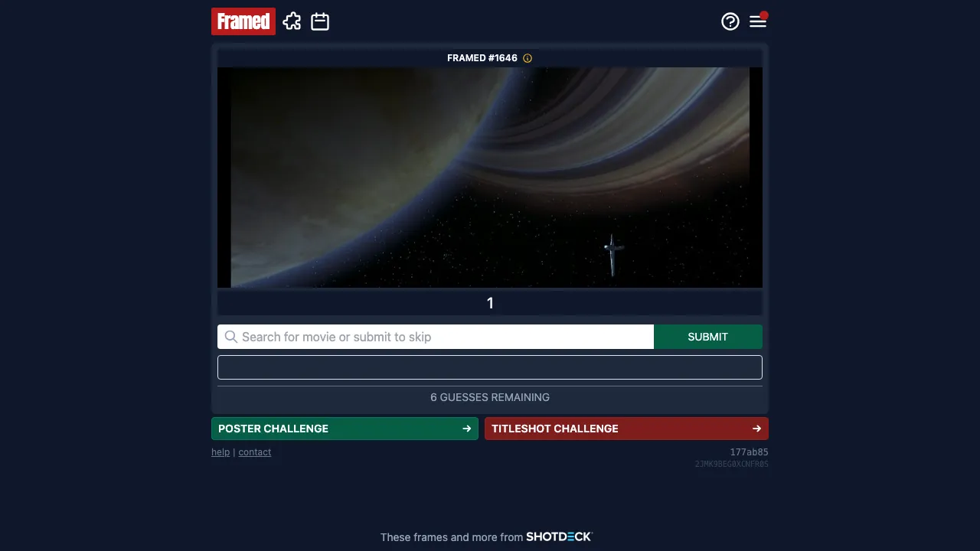Click the code 2JMK9BEG0XCNFR0S
This screenshot has height=551, width=980.
pos(732,465)
